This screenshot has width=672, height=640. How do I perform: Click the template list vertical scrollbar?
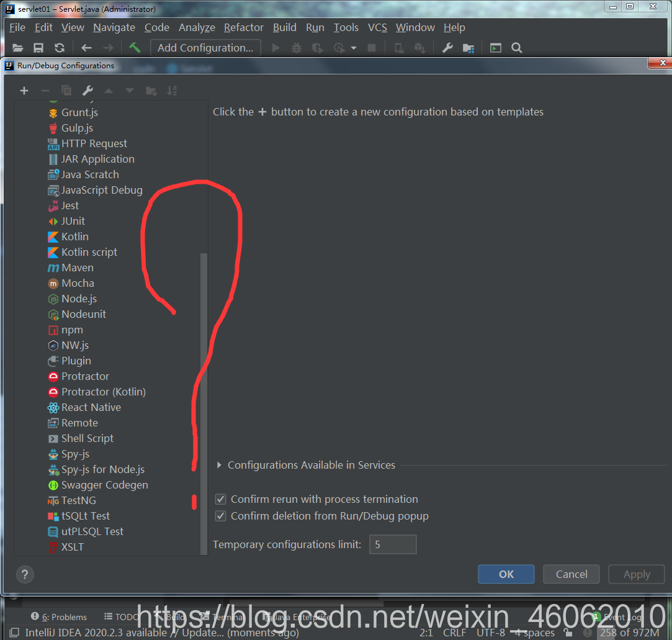pos(204,403)
